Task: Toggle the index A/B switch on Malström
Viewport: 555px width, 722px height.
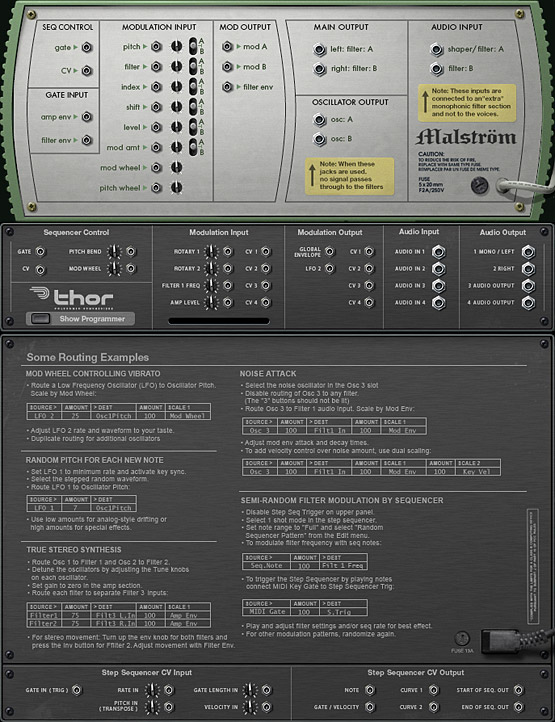Action: (x=193, y=87)
